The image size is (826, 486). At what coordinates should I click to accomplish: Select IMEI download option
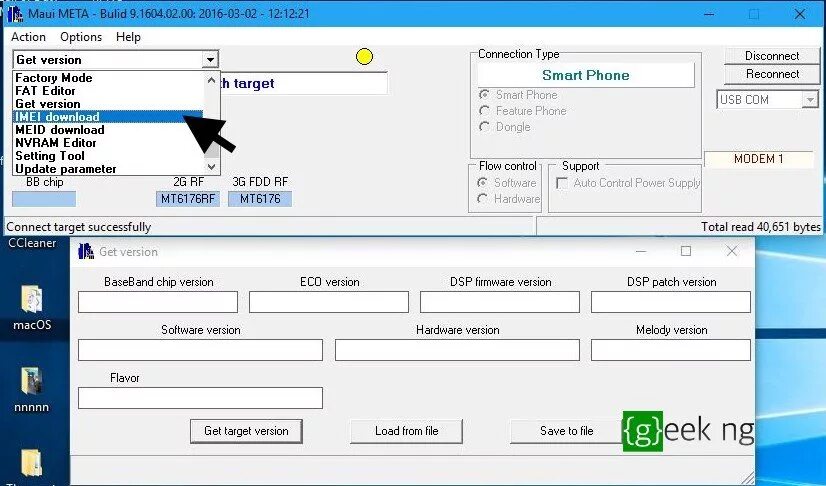[x=108, y=117]
